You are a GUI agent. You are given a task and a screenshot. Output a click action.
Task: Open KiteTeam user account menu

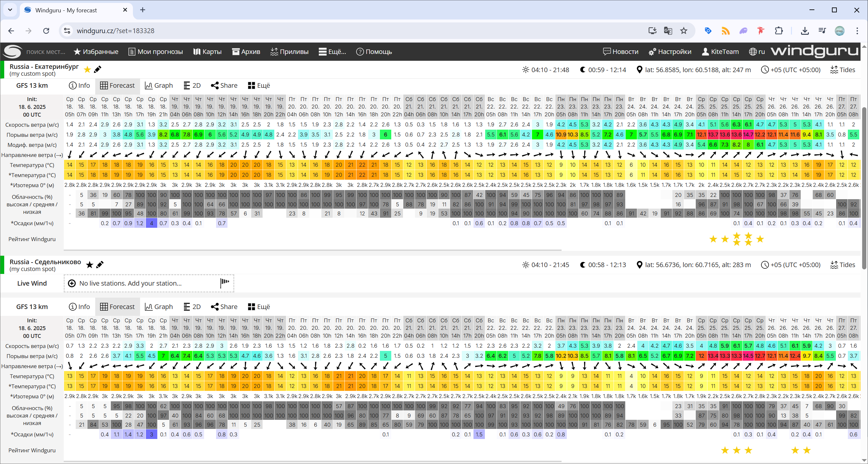tap(720, 52)
